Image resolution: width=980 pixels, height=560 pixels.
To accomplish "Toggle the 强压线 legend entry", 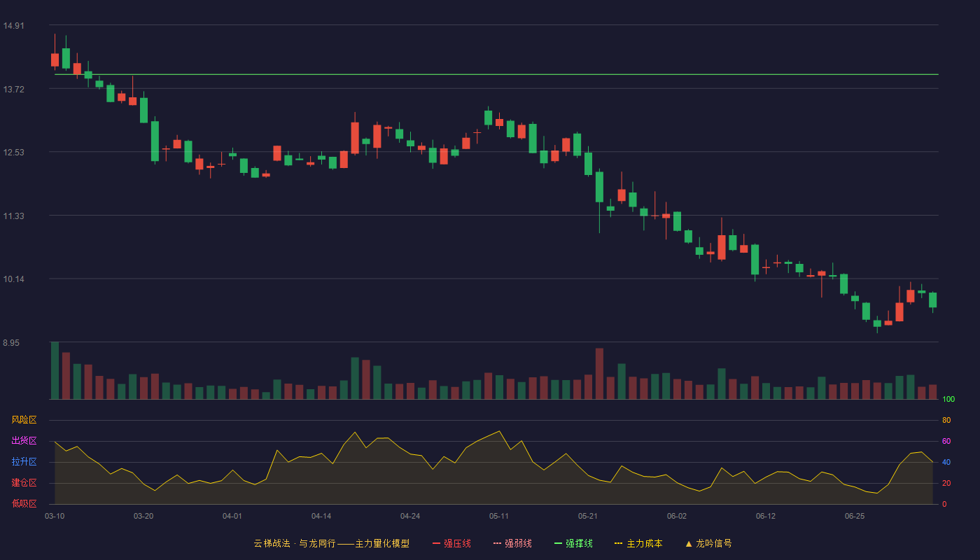I will [x=451, y=543].
